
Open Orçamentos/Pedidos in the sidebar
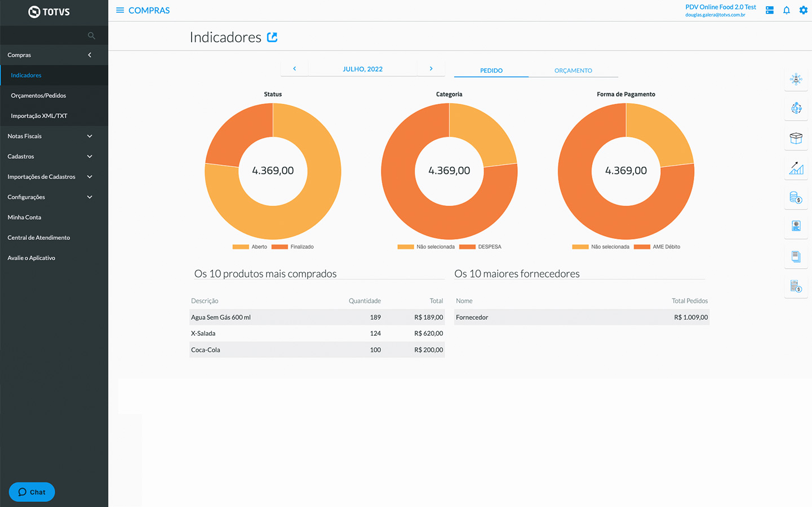[38, 96]
